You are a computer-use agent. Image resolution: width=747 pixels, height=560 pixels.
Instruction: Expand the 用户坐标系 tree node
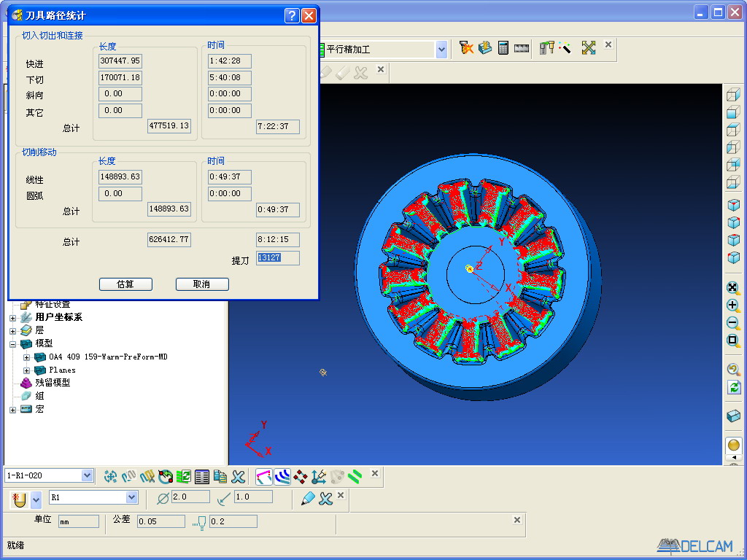click(x=13, y=318)
